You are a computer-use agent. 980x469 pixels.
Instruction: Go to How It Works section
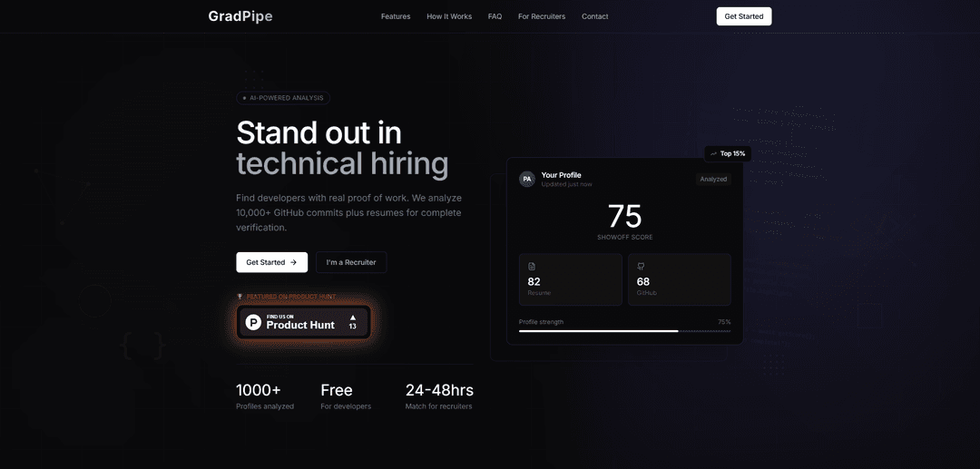[449, 16]
